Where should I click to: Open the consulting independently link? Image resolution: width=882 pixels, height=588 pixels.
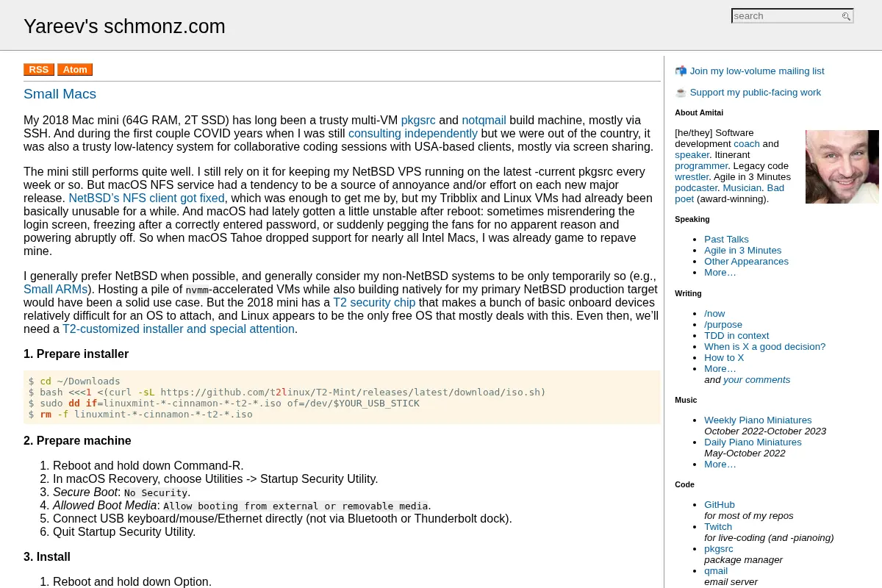(413, 134)
